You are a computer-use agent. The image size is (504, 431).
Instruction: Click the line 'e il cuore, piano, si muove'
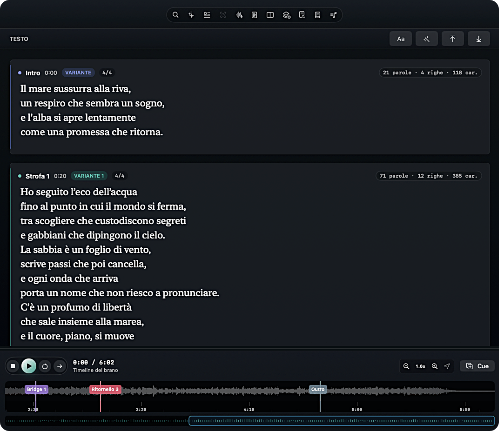coord(77,336)
